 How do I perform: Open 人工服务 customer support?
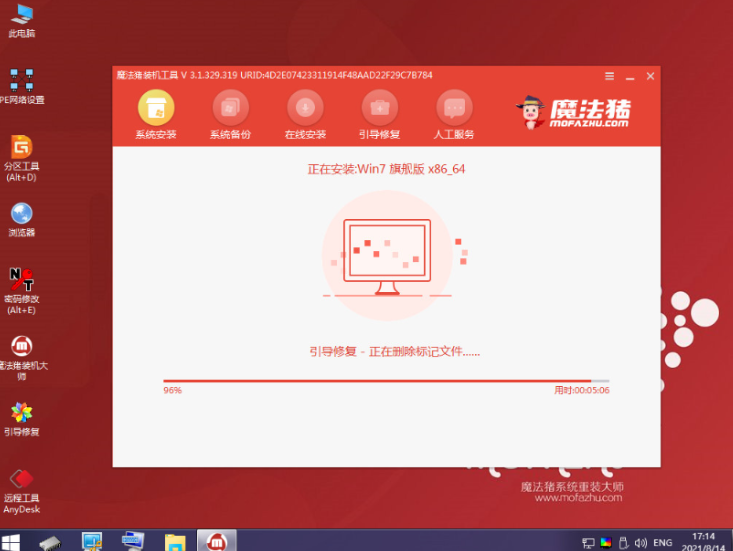[454, 108]
